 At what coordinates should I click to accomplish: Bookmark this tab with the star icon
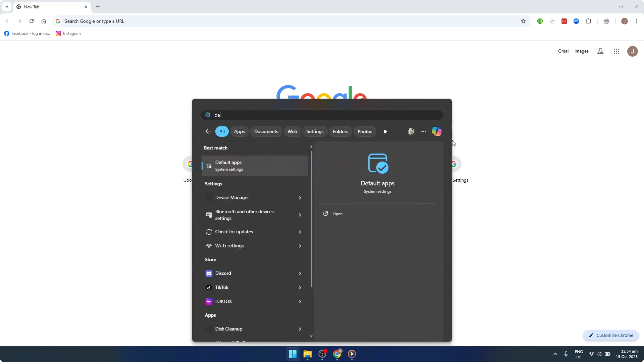[x=523, y=21]
